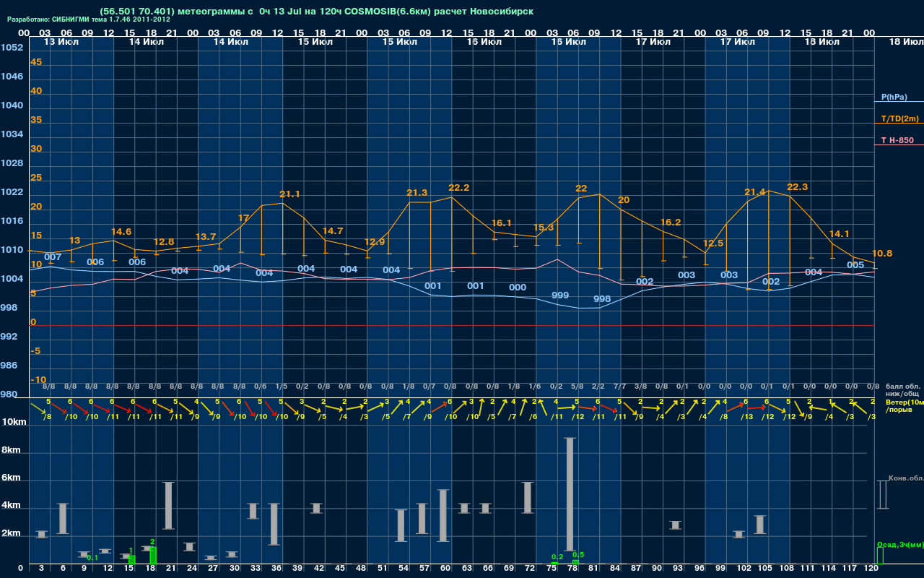The width and height of the screenshot is (924, 578).
Task: Click the temperature label 12.8
Action: point(164,242)
